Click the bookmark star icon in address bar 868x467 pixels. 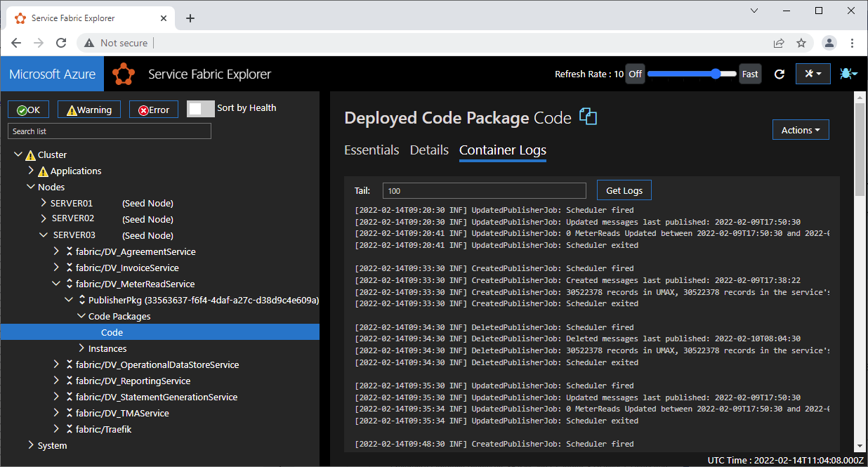[x=801, y=43]
